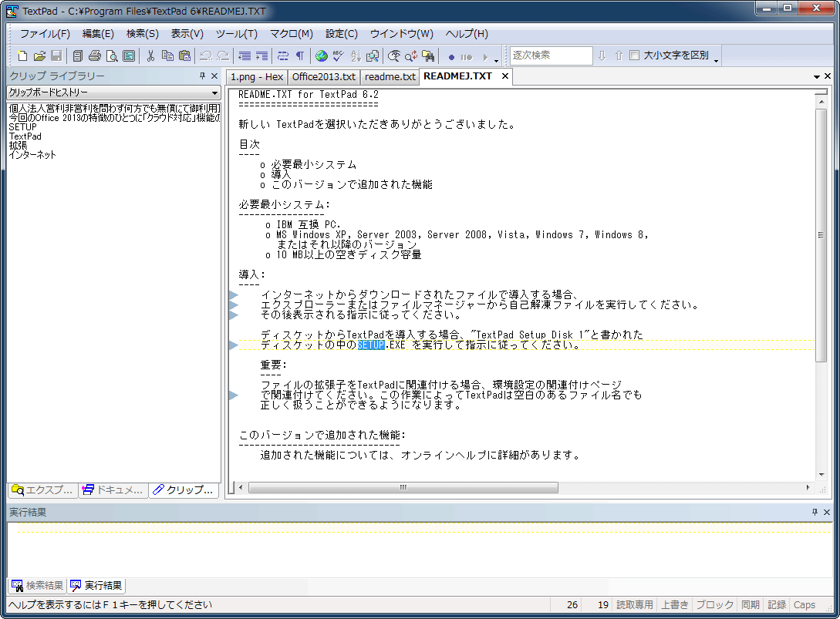Screen dimensions: 840x619
Task: Click the Record macro dot icon
Action: (x=451, y=57)
